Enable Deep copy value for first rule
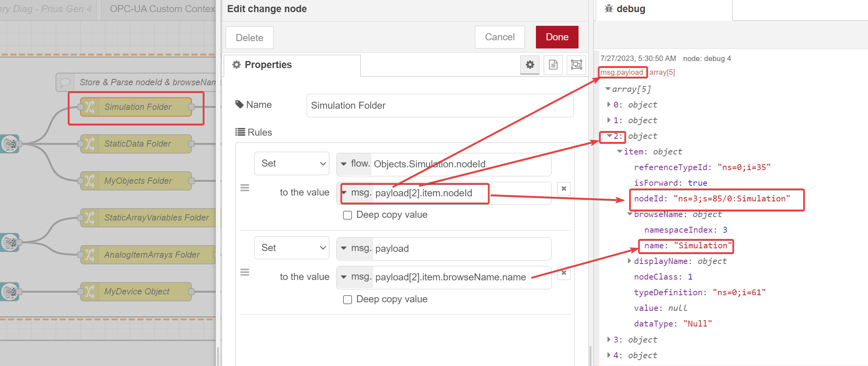Image resolution: width=868 pixels, height=366 pixels. tap(347, 215)
